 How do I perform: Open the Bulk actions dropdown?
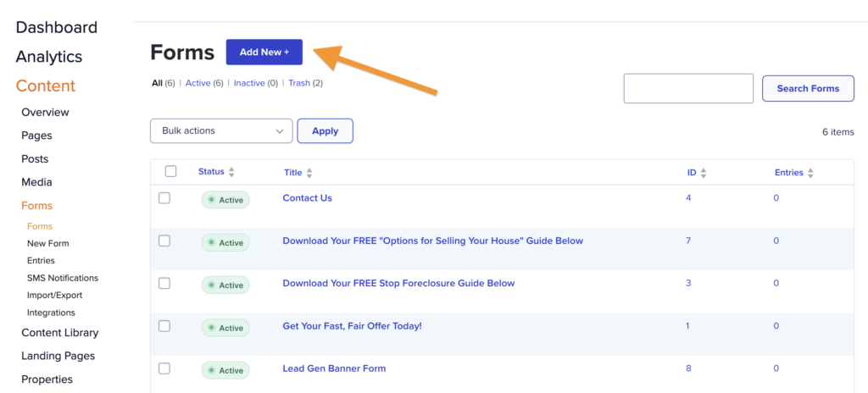(221, 131)
